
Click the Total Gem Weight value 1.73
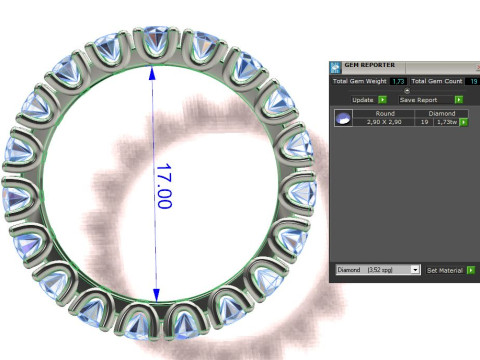click(x=398, y=81)
